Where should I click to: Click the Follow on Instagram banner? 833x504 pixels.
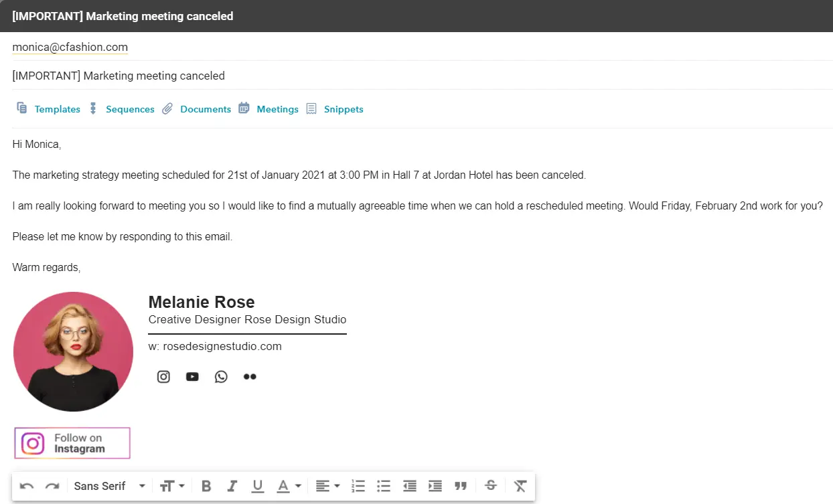(72, 443)
